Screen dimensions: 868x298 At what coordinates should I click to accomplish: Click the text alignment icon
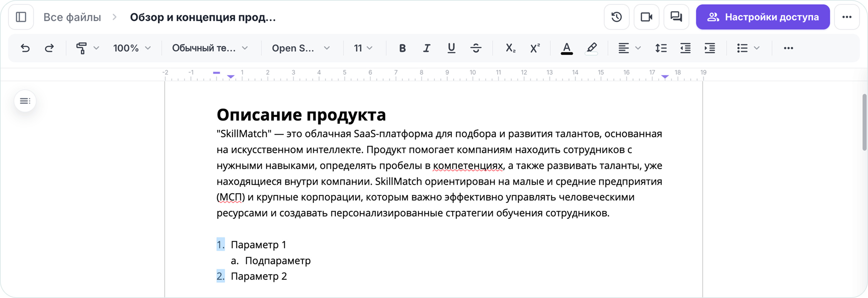tap(623, 48)
